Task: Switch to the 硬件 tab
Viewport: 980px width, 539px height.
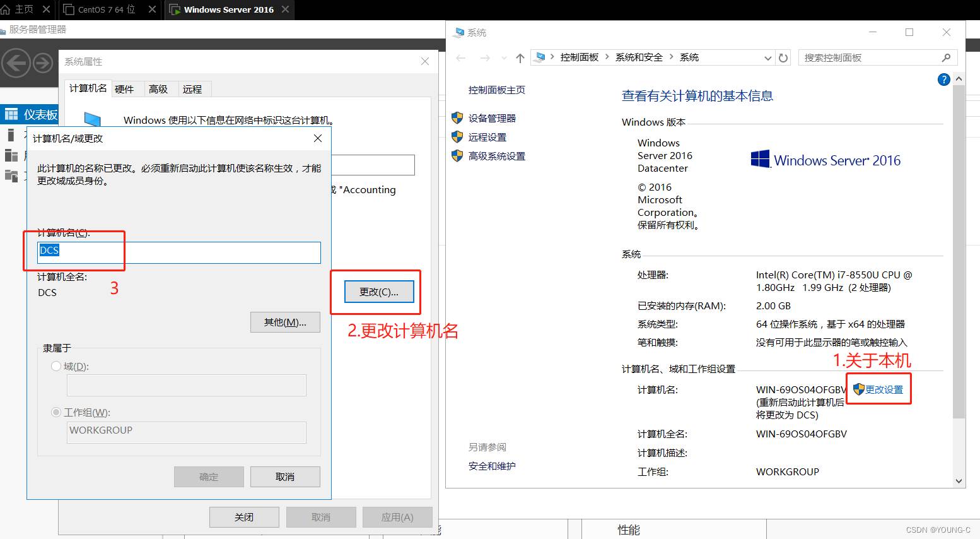Action: pyautogui.click(x=124, y=89)
